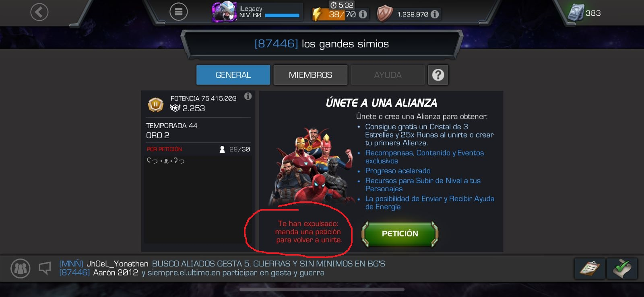644x297 pixels.
Task: Open the green checkmark objectives icon
Action: tap(622, 268)
